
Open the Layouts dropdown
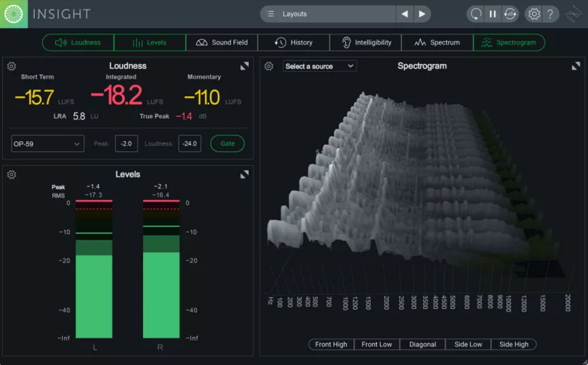coord(328,14)
